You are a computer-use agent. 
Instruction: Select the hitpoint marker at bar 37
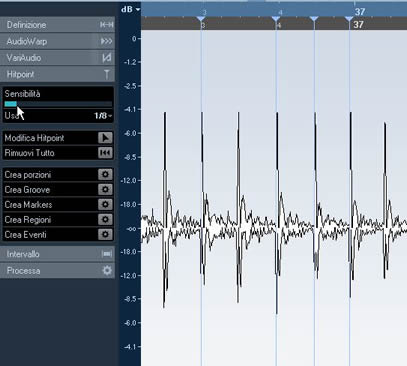(x=349, y=19)
